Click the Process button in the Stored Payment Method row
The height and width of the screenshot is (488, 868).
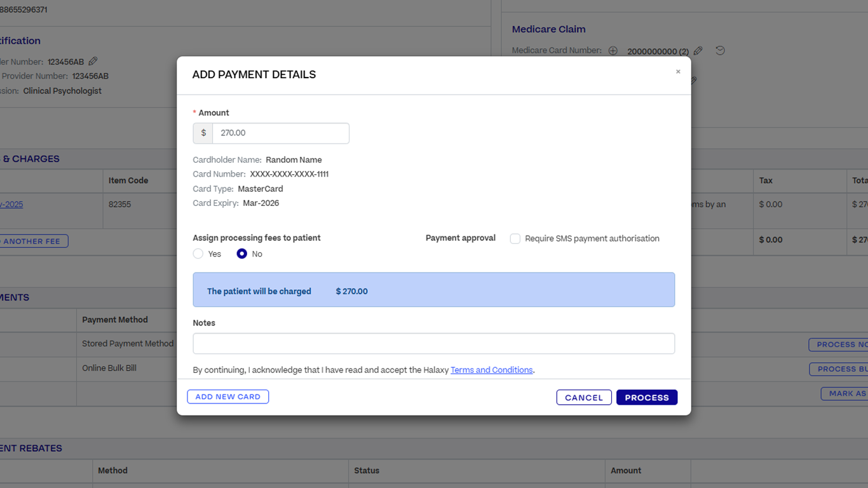(x=839, y=344)
